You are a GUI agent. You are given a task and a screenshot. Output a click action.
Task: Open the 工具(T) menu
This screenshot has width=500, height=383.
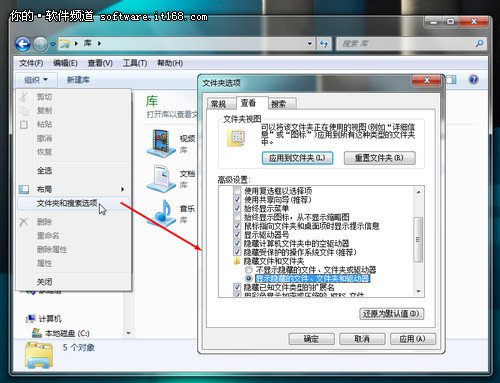click(135, 63)
